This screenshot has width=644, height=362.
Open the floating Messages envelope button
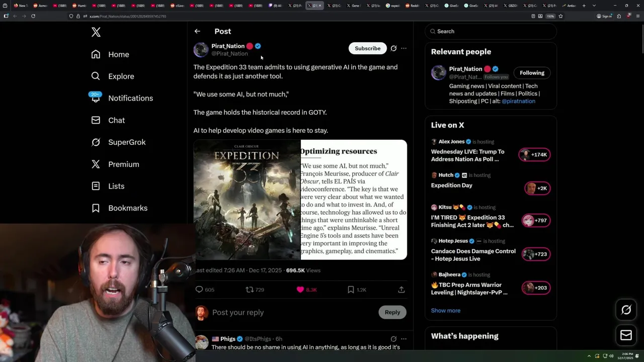[x=626, y=335]
